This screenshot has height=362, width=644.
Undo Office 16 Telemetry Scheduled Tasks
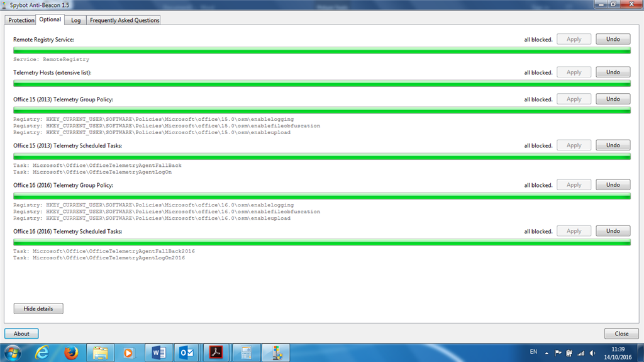click(613, 231)
